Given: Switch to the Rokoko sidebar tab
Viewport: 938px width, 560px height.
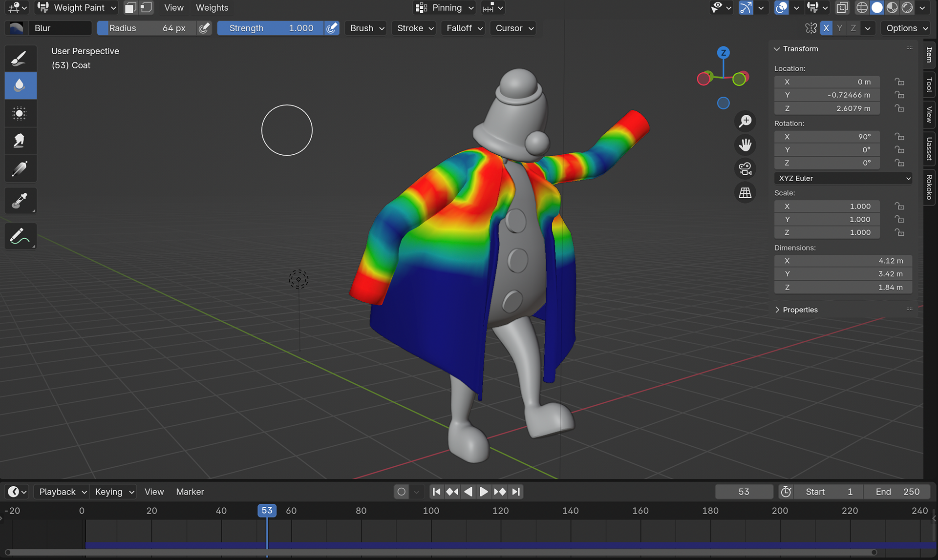Looking at the screenshot, I should (929, 187).
